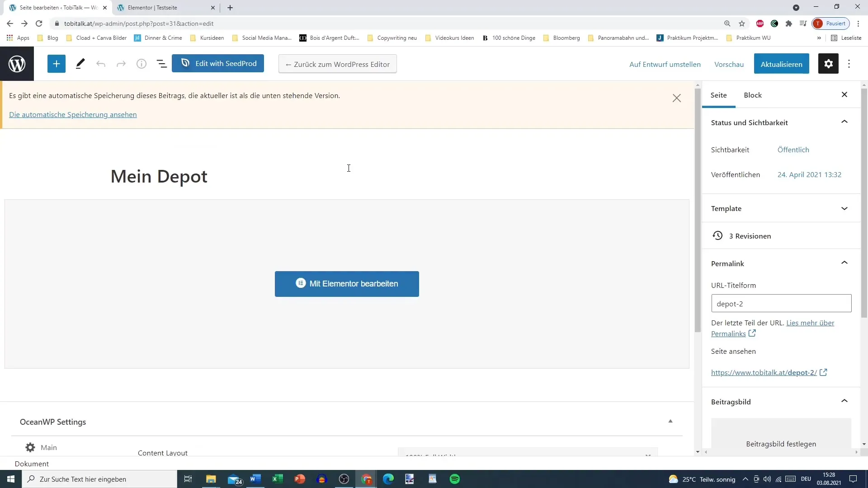The image size is (868, 488).
Task: Open the tobitalk.at/depot-2 page link
Action: coord(764,372)
